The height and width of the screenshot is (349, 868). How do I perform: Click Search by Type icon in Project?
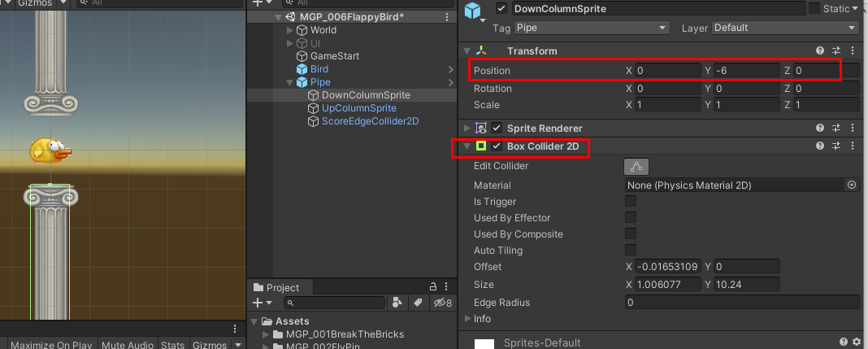(397, 303)
